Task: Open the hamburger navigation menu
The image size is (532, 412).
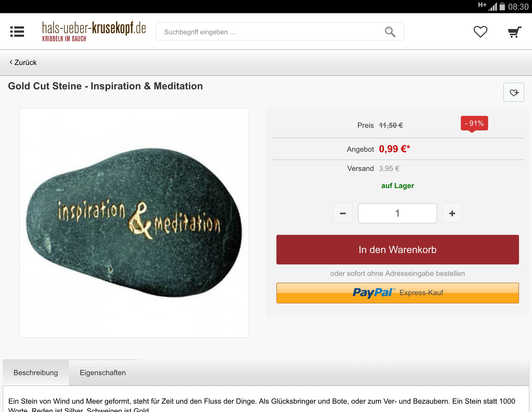Action: point(17,32)
